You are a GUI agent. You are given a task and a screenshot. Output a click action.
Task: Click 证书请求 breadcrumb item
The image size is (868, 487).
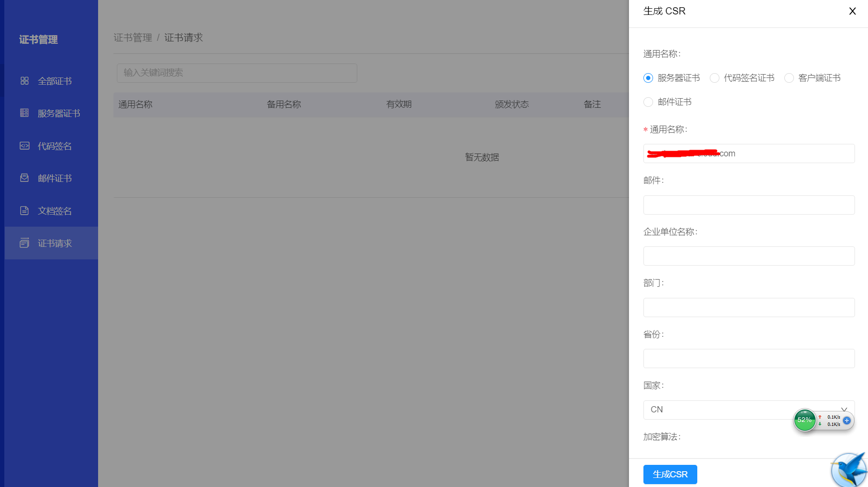[x=184, y=38]
